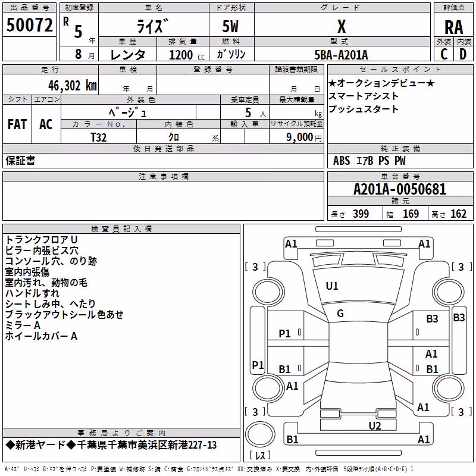This screenshot has width=476, height=476.
Task: Click the note ミラーA
Action: click(x=23, y=325)
